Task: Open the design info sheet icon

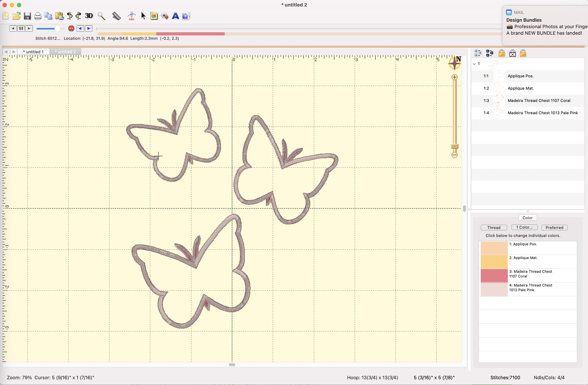Action: coord(154,16)
